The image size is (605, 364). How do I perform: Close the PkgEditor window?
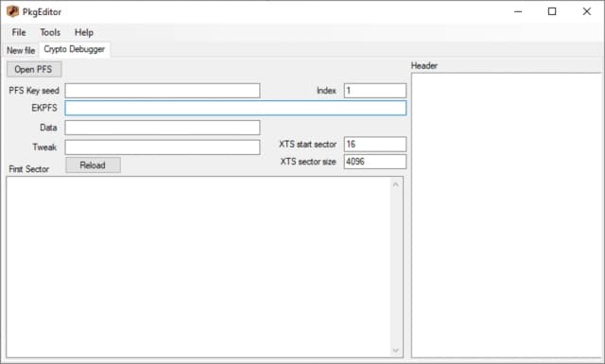point(587,11)
